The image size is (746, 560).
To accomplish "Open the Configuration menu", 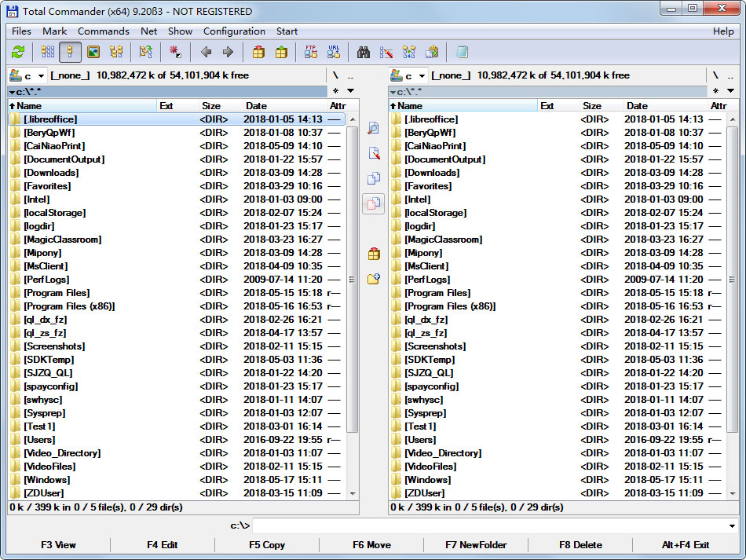I will coord(234,31).
